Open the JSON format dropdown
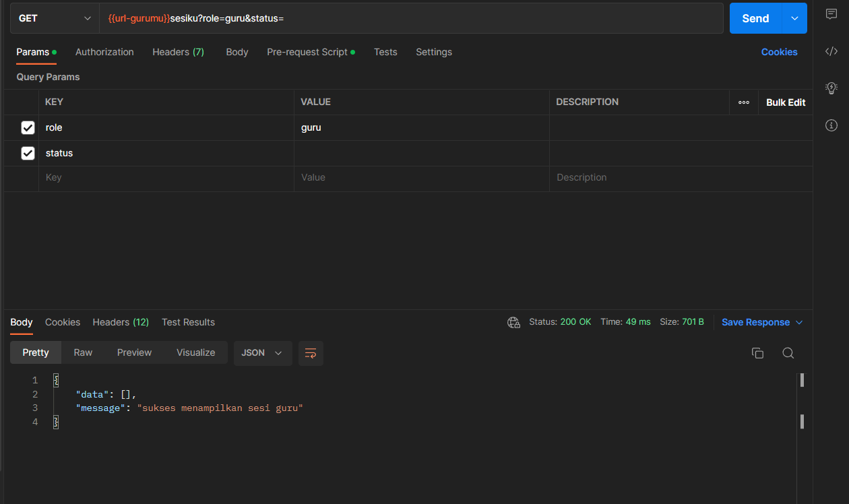This screenshot has width=849, height=504. point(263,353)
